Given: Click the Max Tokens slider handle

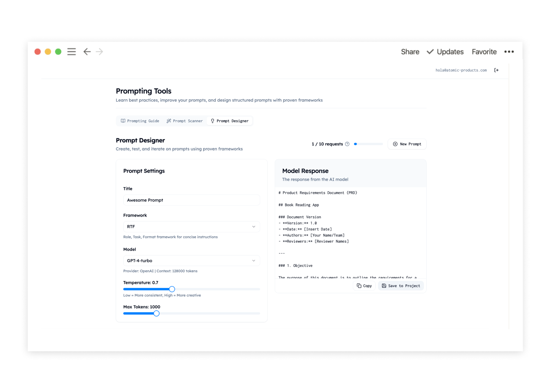Looking at the screenshot, I should pyautogui.click(x=156, y=314).
